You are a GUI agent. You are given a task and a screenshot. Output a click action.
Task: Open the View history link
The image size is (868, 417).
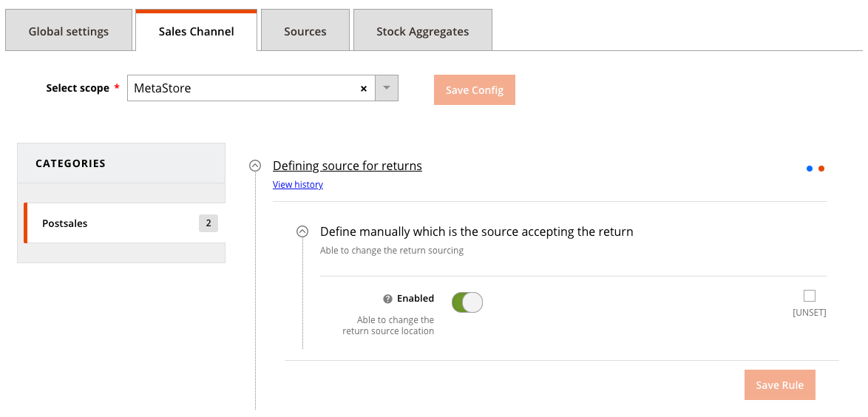point(298,184)
